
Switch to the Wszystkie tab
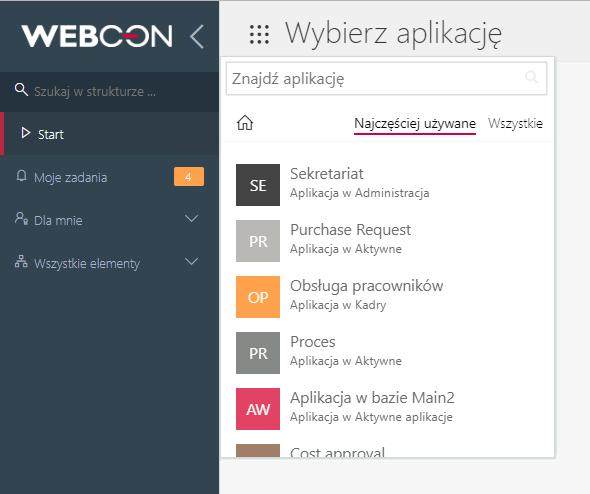515,123
